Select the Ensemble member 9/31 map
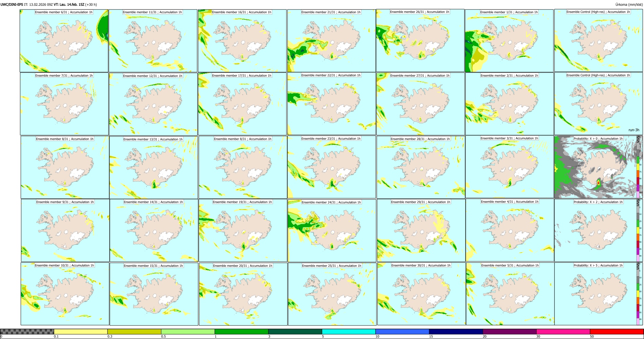The image size is (644, 339). pyautogui.click(x=65, y=231)
